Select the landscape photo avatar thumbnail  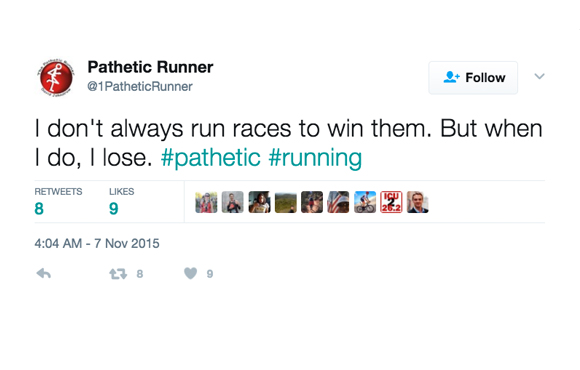286,202
